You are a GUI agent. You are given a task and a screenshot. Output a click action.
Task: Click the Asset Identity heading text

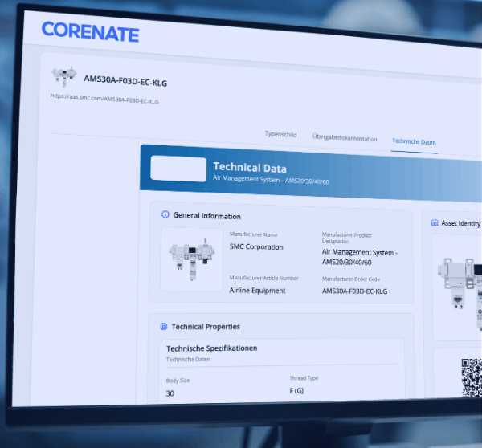point(461,223)
